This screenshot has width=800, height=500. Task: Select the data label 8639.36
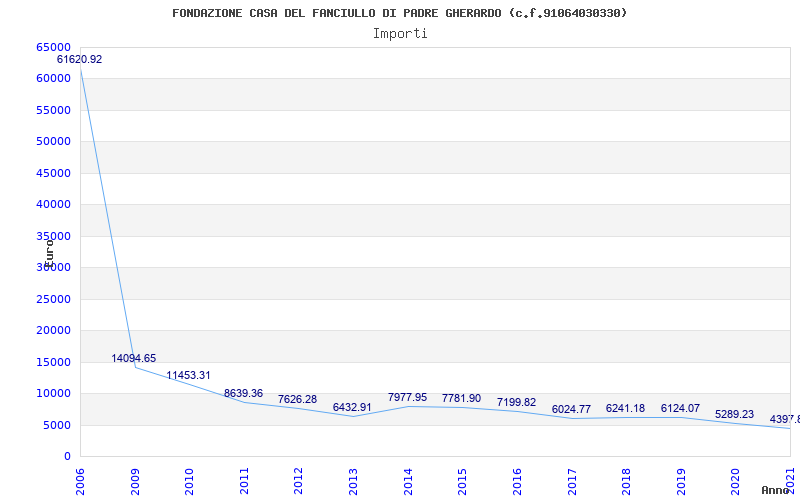(243, 393)
